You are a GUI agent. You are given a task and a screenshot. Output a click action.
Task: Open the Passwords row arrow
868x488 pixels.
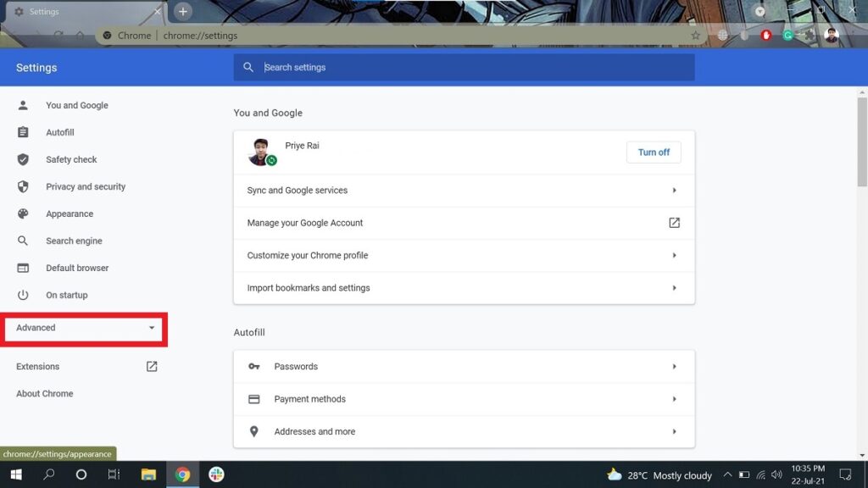click(674, 367)
